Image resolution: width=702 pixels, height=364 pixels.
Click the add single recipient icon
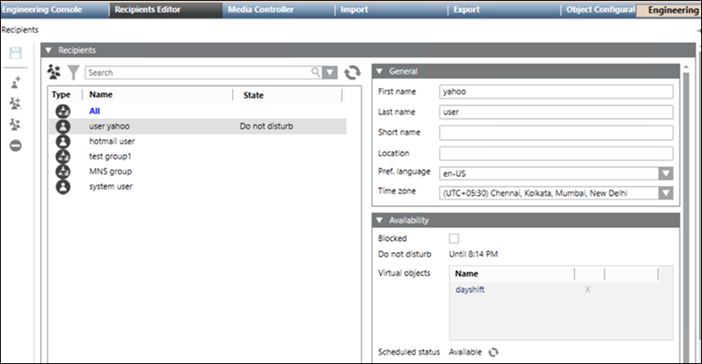[x=16, y=82]
